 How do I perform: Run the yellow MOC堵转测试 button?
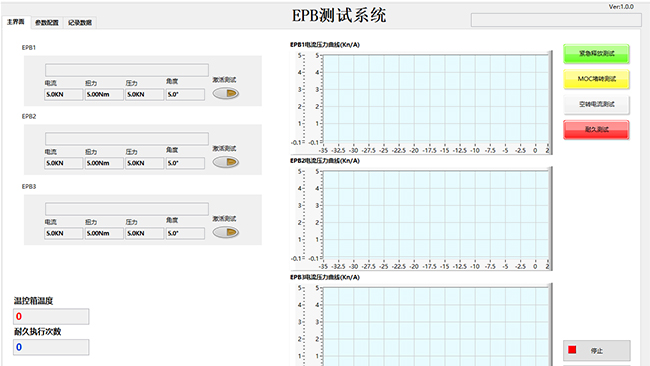tap(596, 79)
